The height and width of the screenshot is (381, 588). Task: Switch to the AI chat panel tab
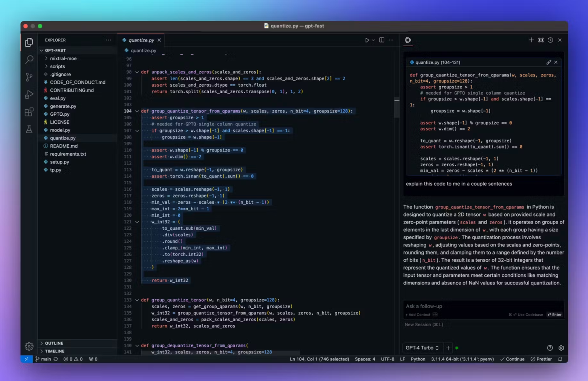point(407,40)
